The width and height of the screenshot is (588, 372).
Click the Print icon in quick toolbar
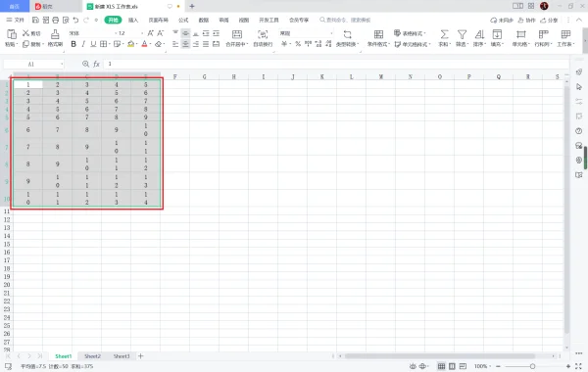[56, 20]
